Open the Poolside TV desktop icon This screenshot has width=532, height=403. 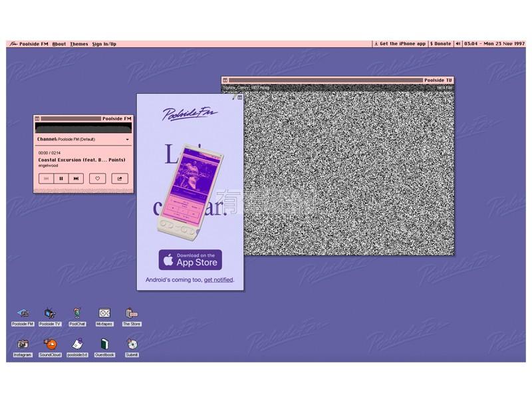[50, 314]
